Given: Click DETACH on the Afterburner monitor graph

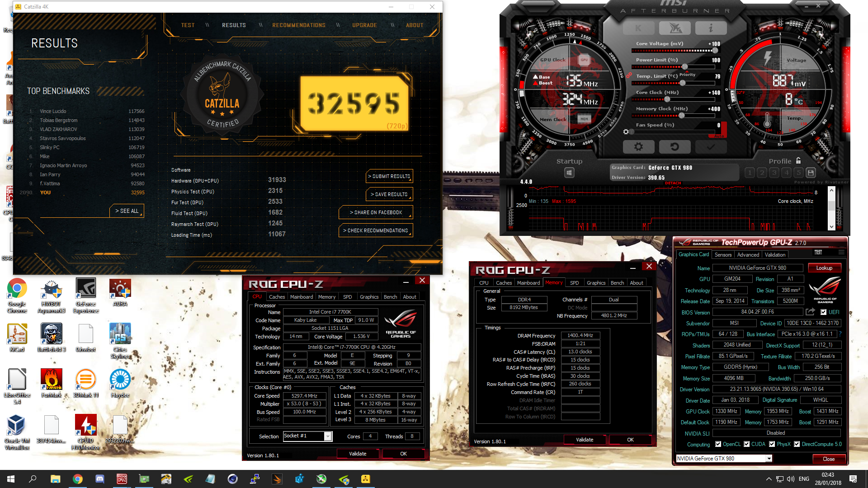Looking at the screenshot, I should tap(673, 183).
